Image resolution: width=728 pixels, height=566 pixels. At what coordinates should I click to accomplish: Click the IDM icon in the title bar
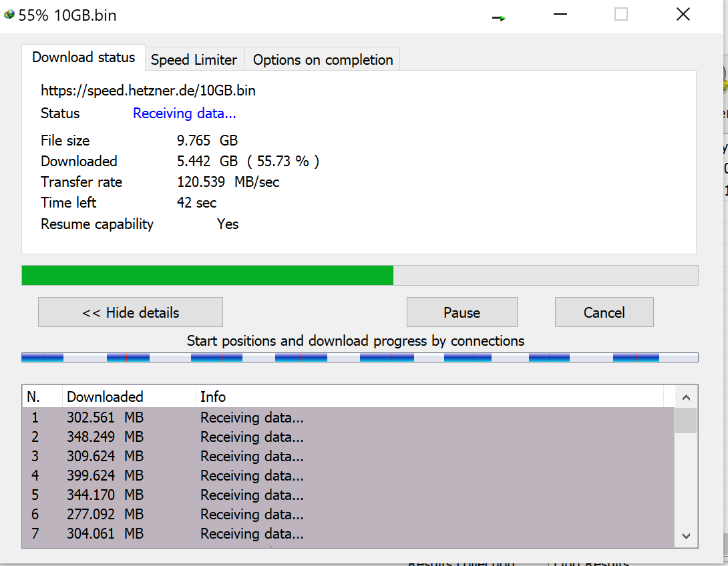coord(9,15)
